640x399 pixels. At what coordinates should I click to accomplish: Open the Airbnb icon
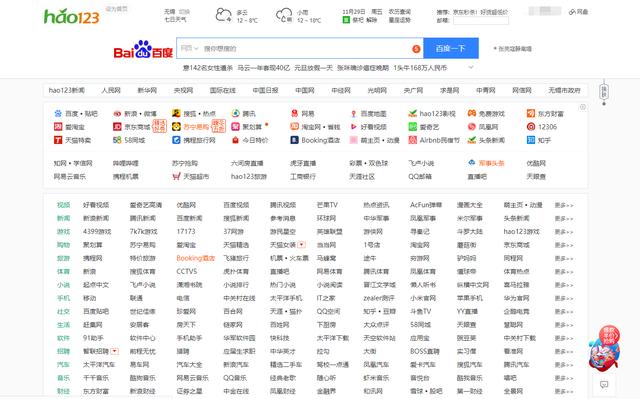[x=413, y=140]
